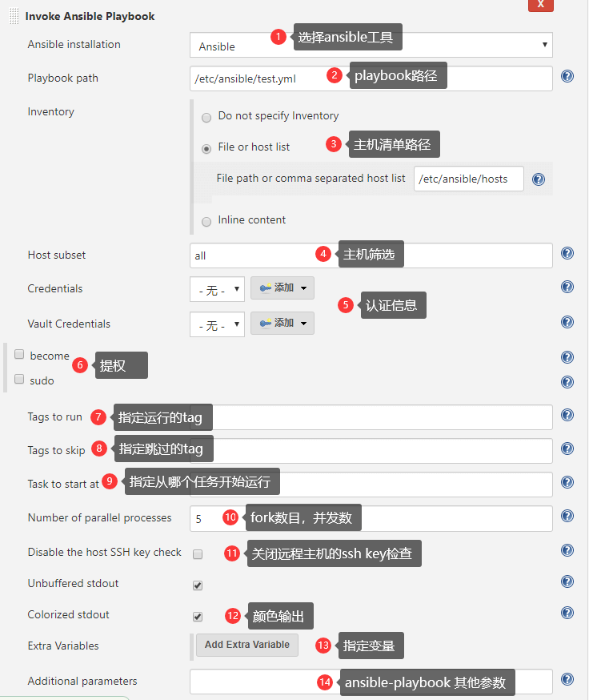Show help for the become option
The width and height of the screenshot is (589, 700).
click(x=567, y=357)
